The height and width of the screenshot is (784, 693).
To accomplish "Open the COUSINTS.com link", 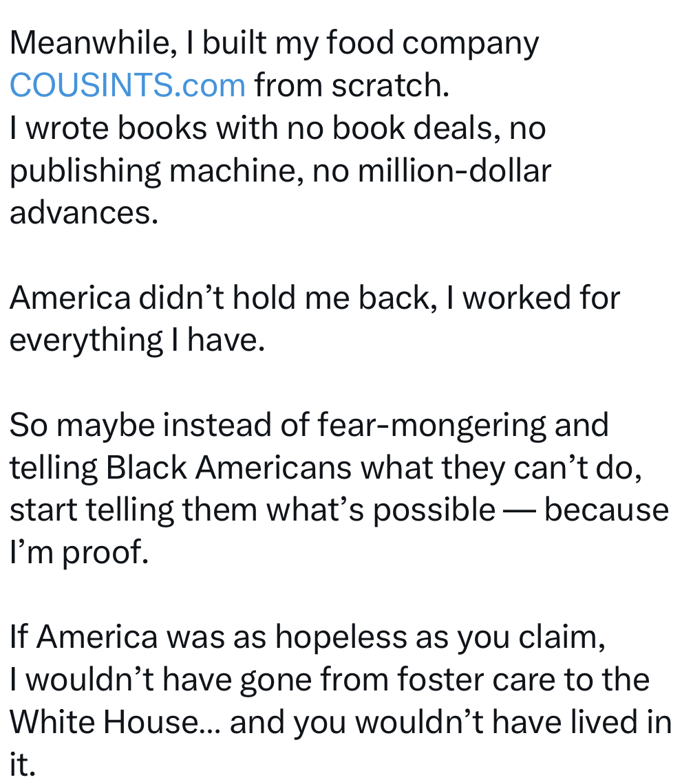I will pyautogui.click(x=127, y=86).
